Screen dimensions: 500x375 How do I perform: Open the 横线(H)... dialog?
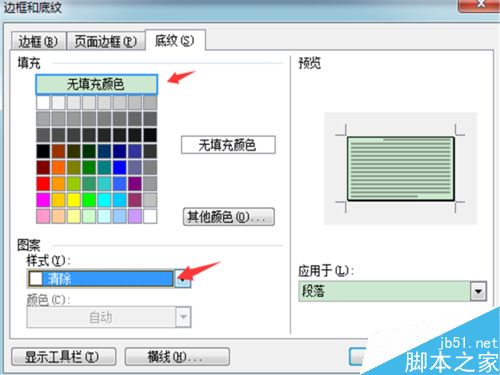(177, 357)
